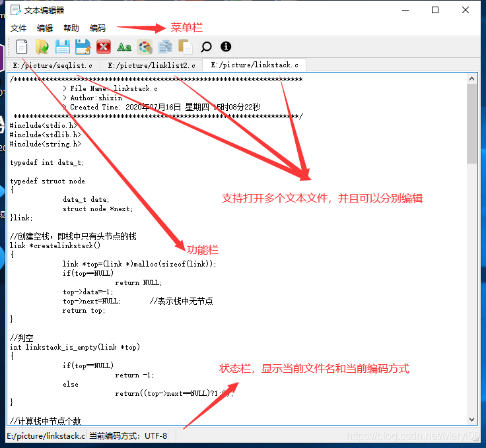Image resolution: width=486 pixels, height=448 pixels.
Task: Click the text editor app icon in title bar
Action: (15, 10)
